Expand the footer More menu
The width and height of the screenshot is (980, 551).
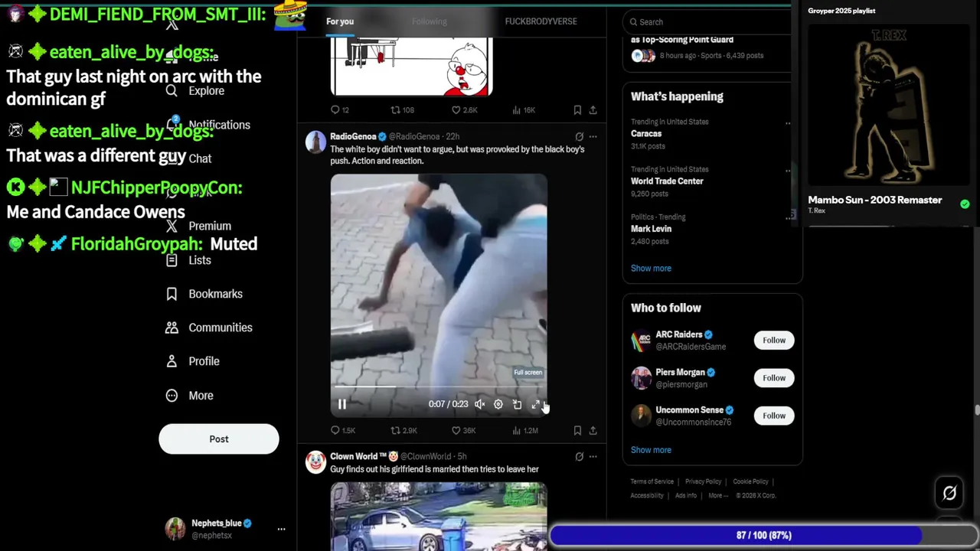717,496
